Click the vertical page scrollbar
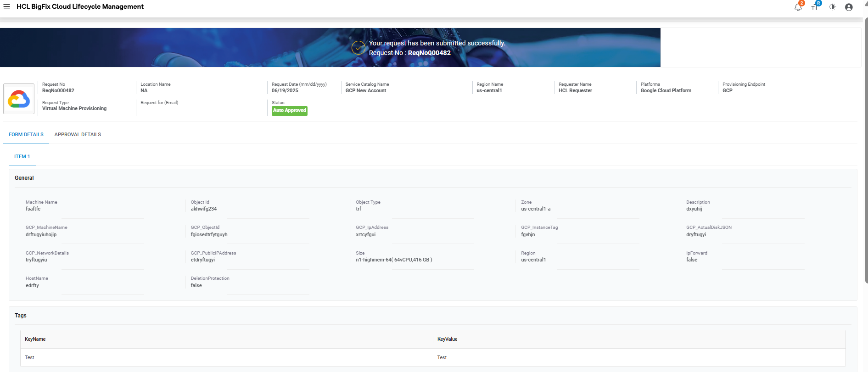This screenshot has width=868, height=372. (866, 150)
